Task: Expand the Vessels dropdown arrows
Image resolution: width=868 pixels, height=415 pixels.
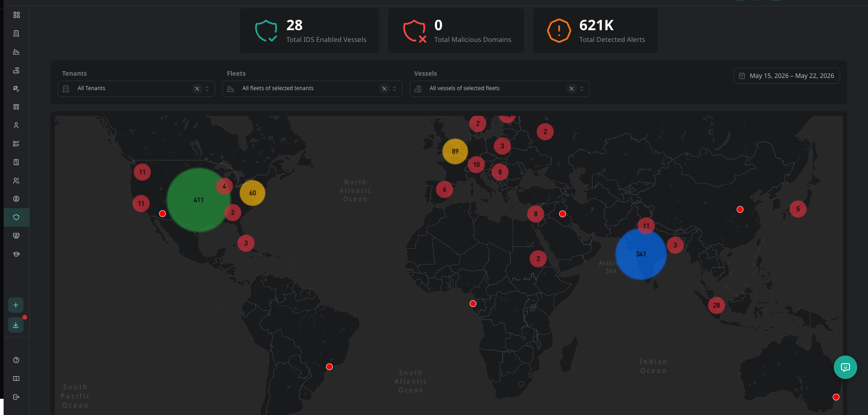Action: coord(582,89)
